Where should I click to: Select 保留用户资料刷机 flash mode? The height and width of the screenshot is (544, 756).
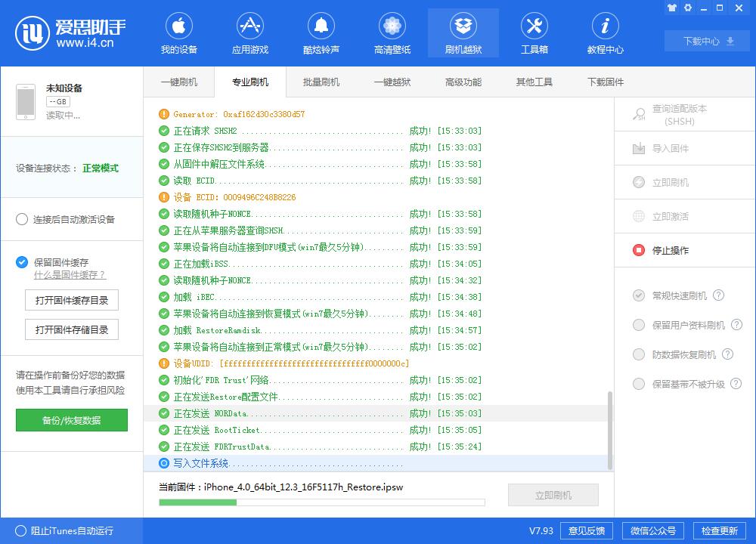click(639, 325)
